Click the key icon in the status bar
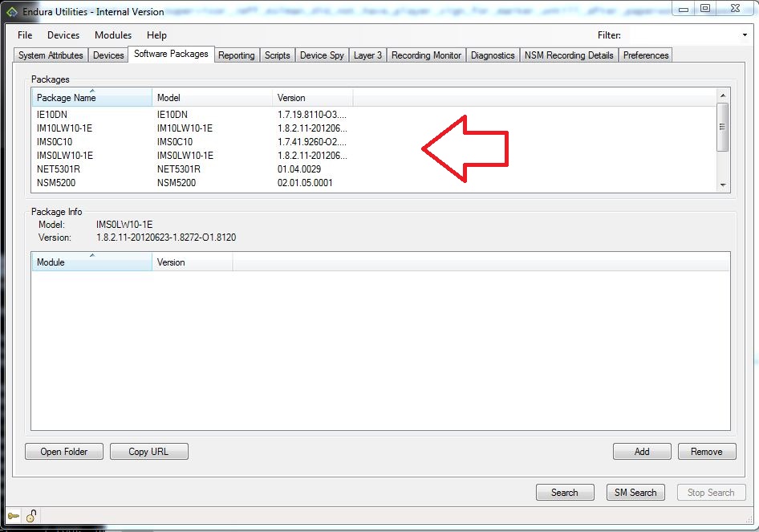 click(x=15, y=516)
